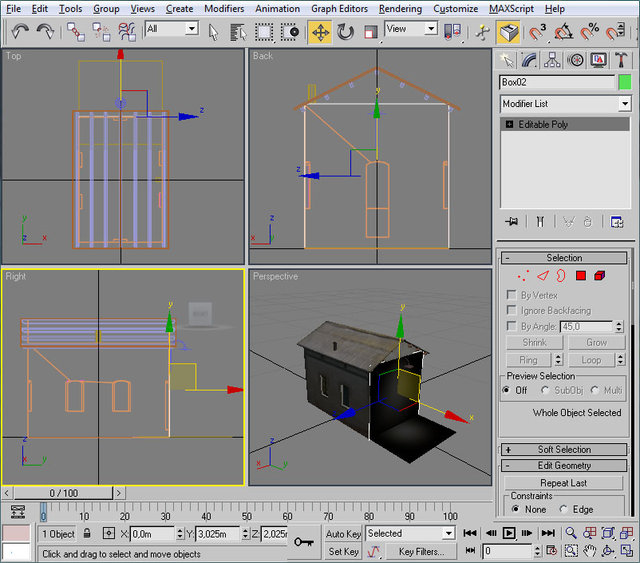Click the green object color swatch
The image size is (640, 563).
click(x=625, y=82)
